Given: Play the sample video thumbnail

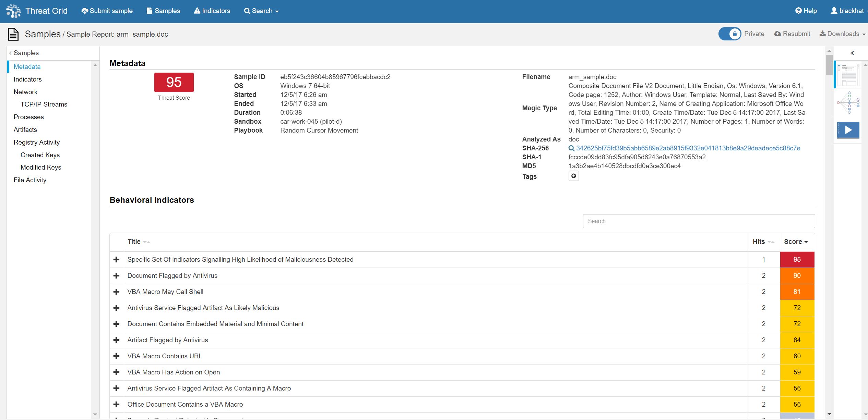Looking at the screenshot, I should (x=848, y=130).
